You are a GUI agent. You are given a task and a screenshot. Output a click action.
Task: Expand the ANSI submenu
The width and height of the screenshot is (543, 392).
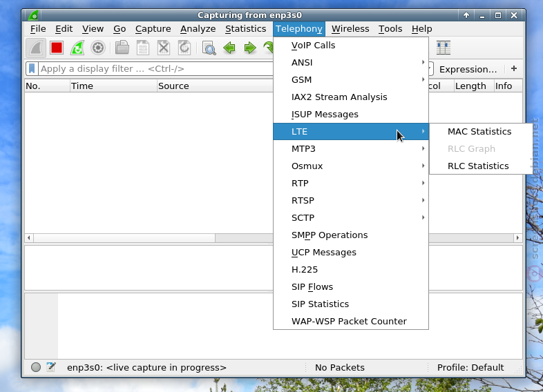coord(351,63)
